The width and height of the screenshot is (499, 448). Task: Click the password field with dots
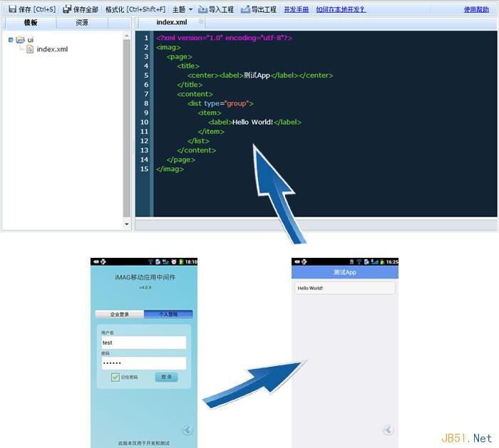click(144, 363)
